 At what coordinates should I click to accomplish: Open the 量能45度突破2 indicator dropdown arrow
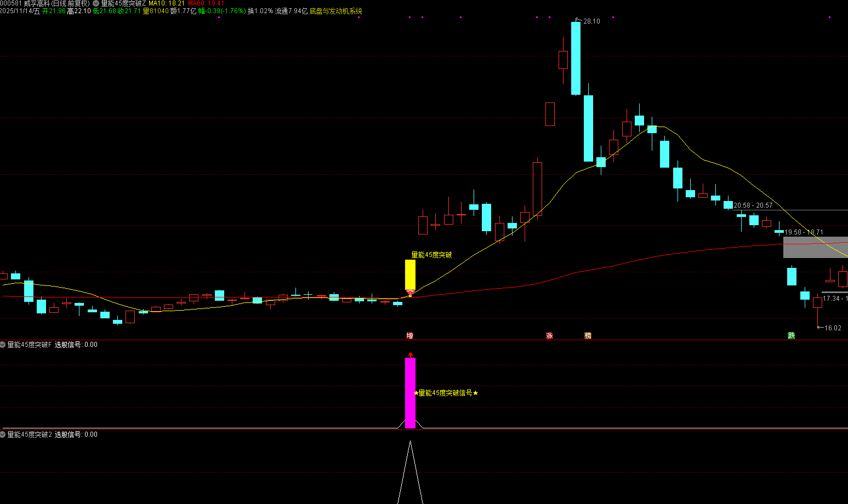[x=3, y=434]
